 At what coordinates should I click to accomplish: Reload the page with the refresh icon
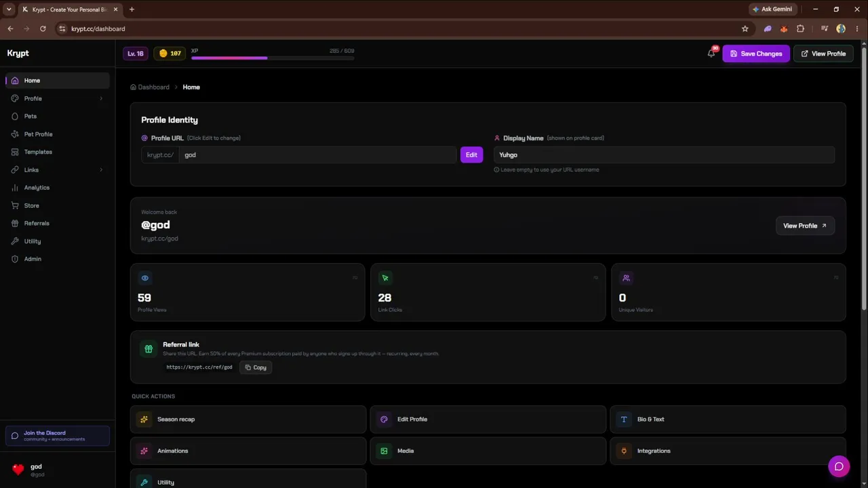click(43, 28)
